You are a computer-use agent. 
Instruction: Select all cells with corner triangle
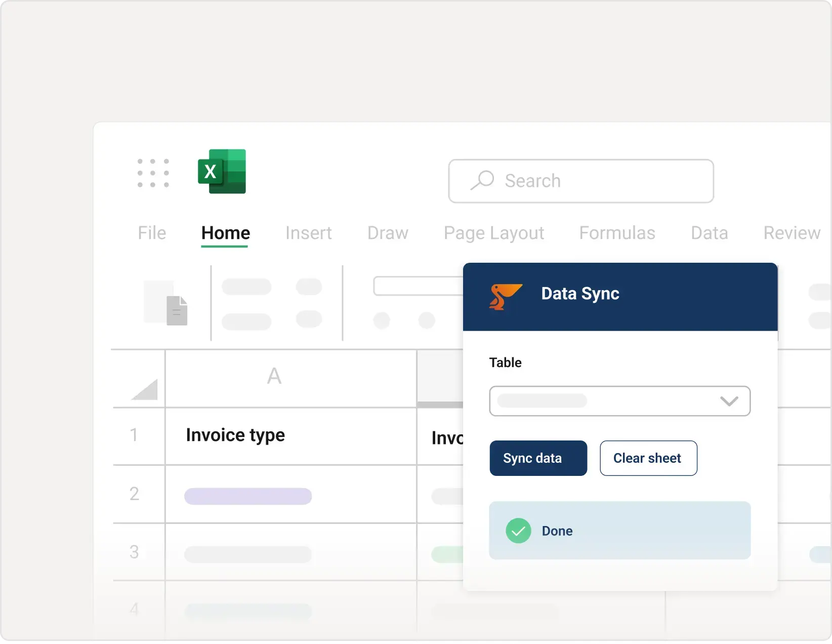click(144, 389)
